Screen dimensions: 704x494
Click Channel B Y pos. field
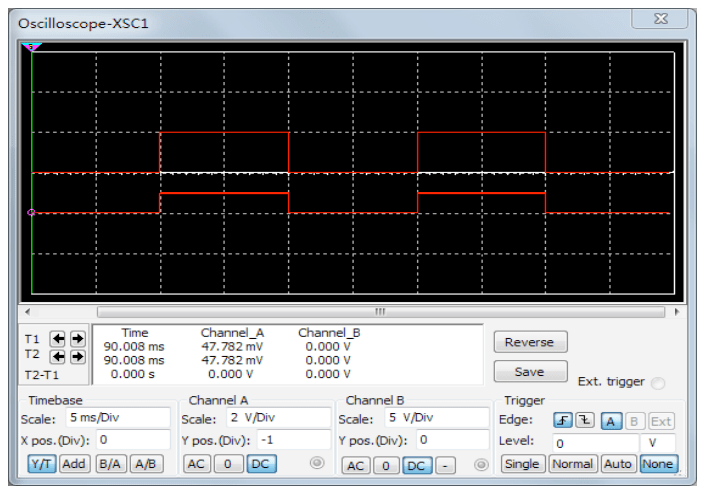pyautogui.click(x=453, y=440)
